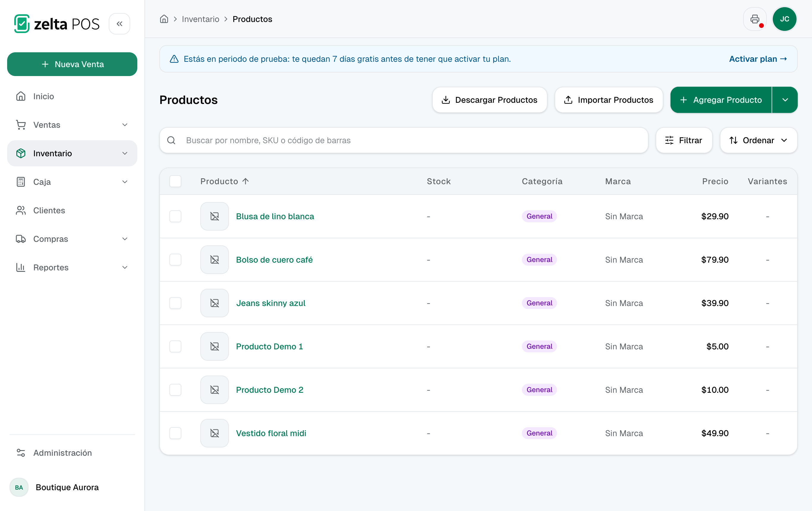Start a Nueva Venta
This screenshot has height=511, width=812.
click(72, 64)
